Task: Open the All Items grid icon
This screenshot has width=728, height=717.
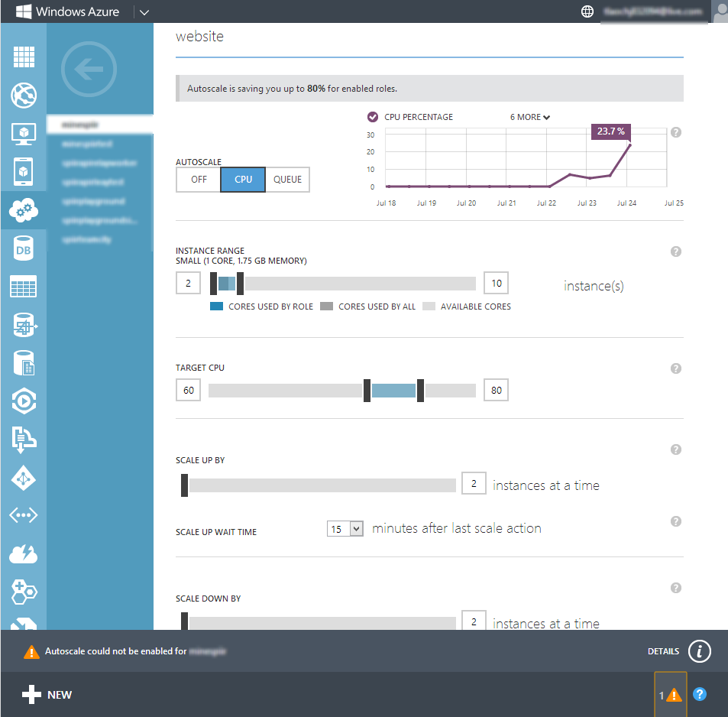Action: click(24, 57)
